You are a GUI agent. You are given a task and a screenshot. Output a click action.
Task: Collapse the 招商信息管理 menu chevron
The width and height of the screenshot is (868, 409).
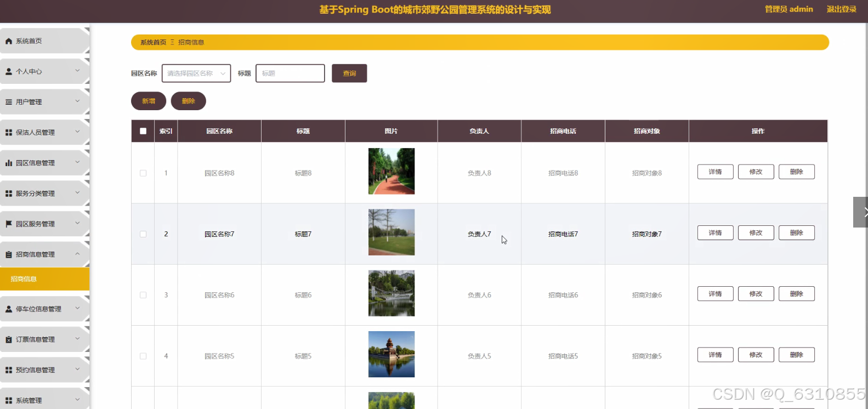click(x=77, y=253)
